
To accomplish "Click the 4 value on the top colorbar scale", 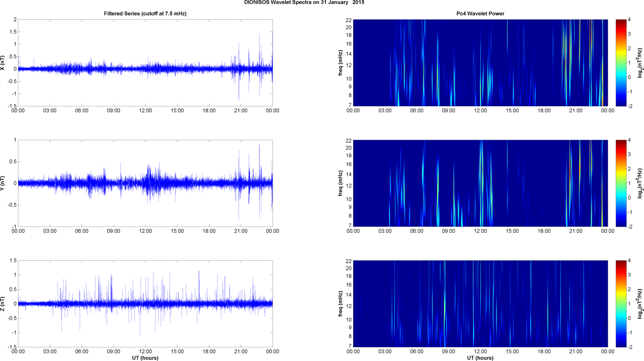I will tap(629, 20).
